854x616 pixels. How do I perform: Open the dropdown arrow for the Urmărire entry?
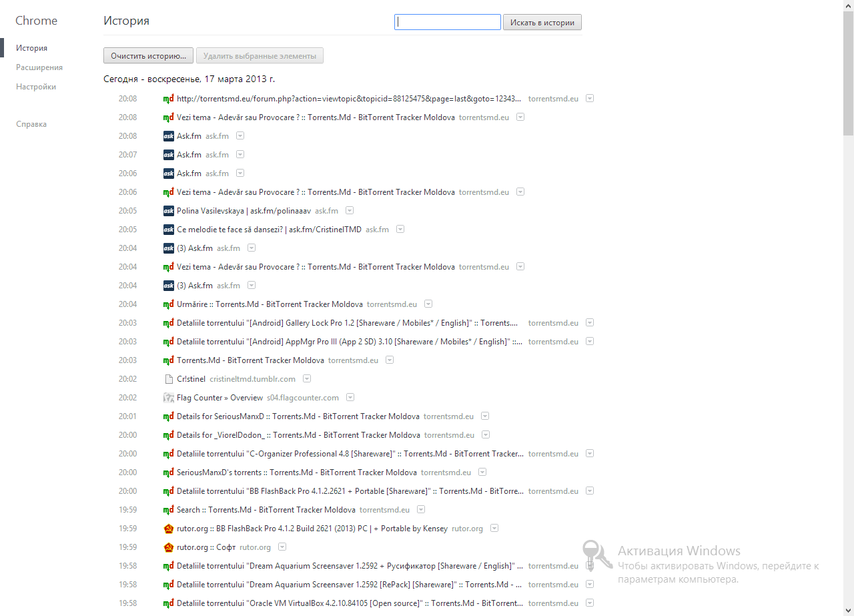(428, 304)
